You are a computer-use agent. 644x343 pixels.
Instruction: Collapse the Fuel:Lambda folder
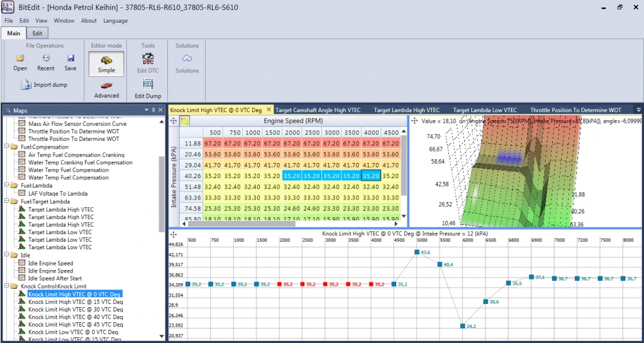6,185
